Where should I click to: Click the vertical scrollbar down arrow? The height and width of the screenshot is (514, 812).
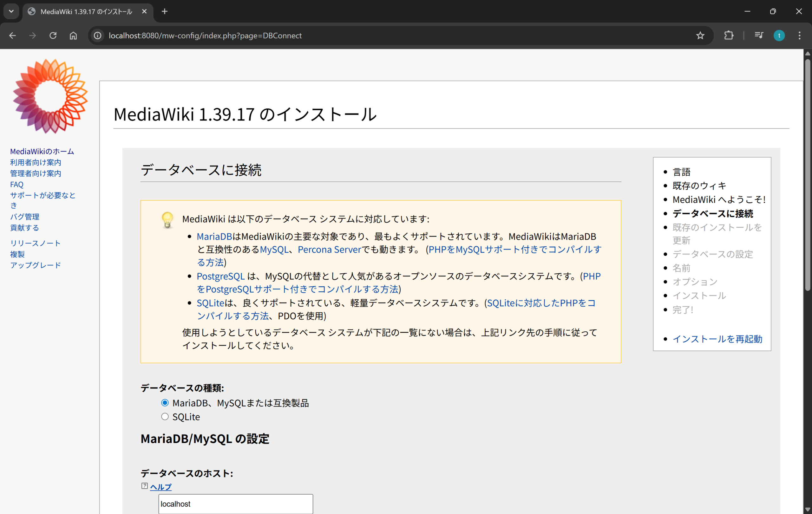coord(807,509)
